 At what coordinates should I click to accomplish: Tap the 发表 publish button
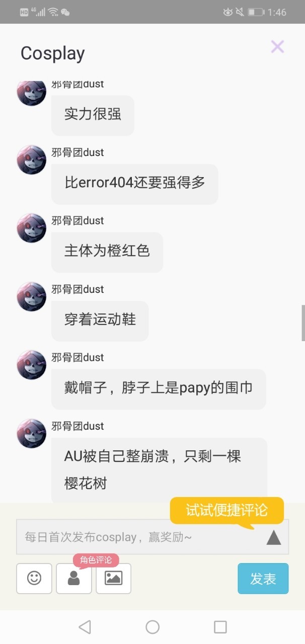263,579
